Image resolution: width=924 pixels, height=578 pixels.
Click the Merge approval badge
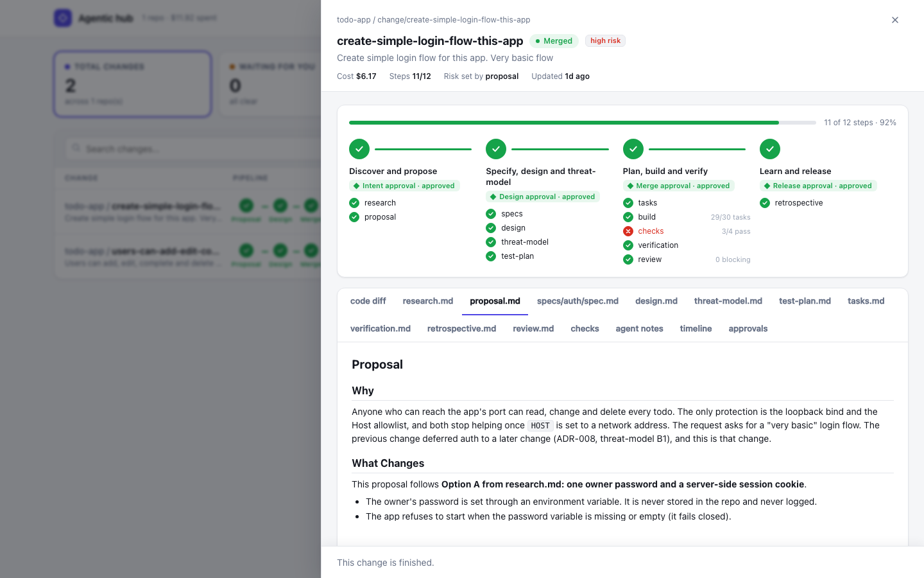(679, 186)
